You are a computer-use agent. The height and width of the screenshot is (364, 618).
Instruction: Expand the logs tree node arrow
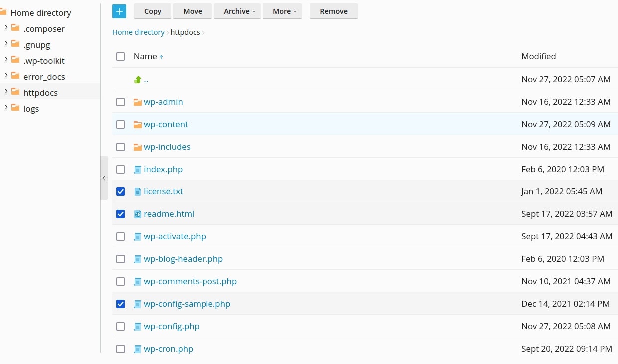tap(6, 108)
